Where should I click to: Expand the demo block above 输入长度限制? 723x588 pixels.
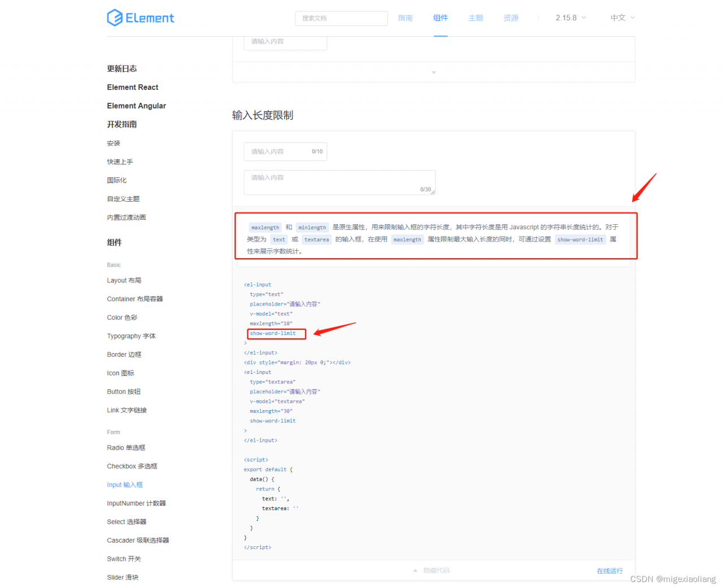coord(434,72)
